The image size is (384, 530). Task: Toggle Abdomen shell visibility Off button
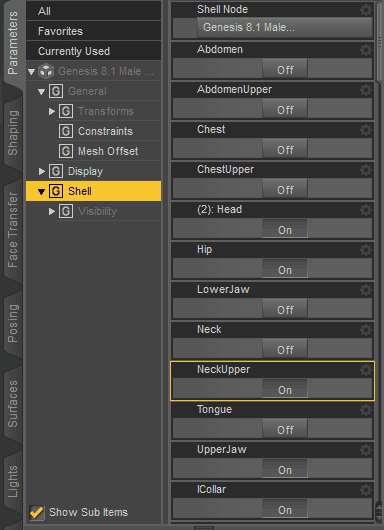pyautogui.click(x=285, y=69)
